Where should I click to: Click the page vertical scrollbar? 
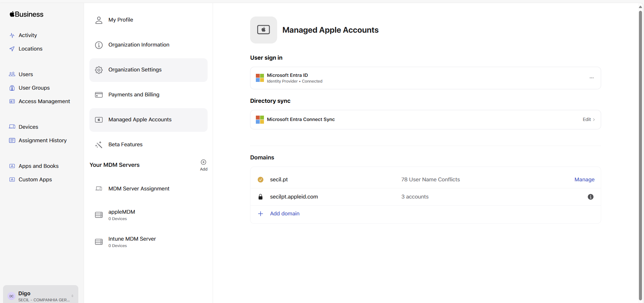coord(640,152)
